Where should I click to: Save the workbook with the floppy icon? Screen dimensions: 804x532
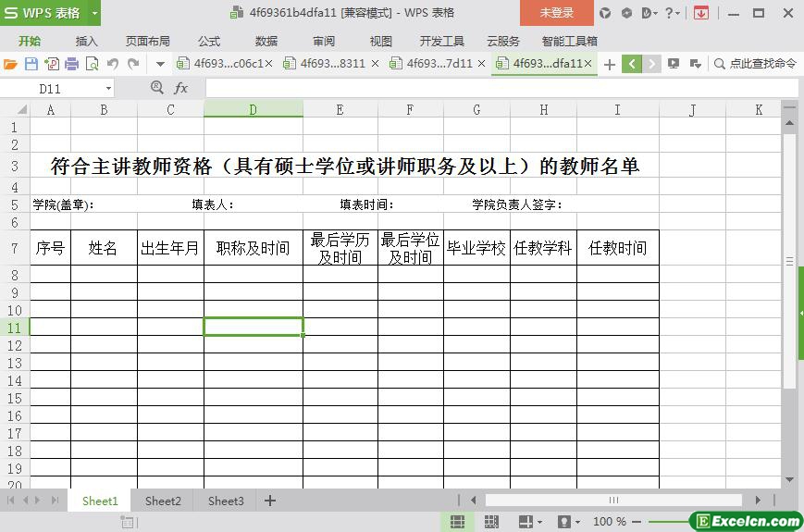point(31,64)
